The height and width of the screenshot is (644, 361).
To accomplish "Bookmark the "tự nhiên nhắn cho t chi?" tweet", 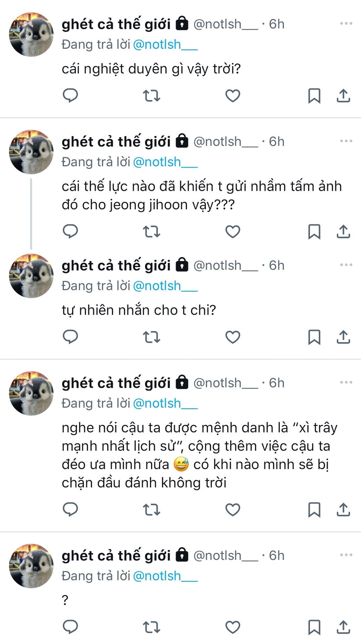I will point(314,337).
